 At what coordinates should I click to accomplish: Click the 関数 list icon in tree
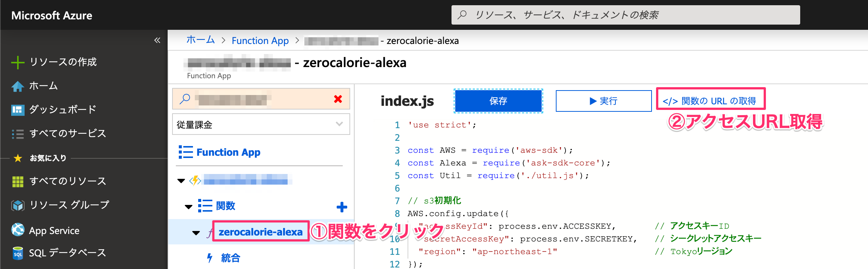click(x=205, y=206)
